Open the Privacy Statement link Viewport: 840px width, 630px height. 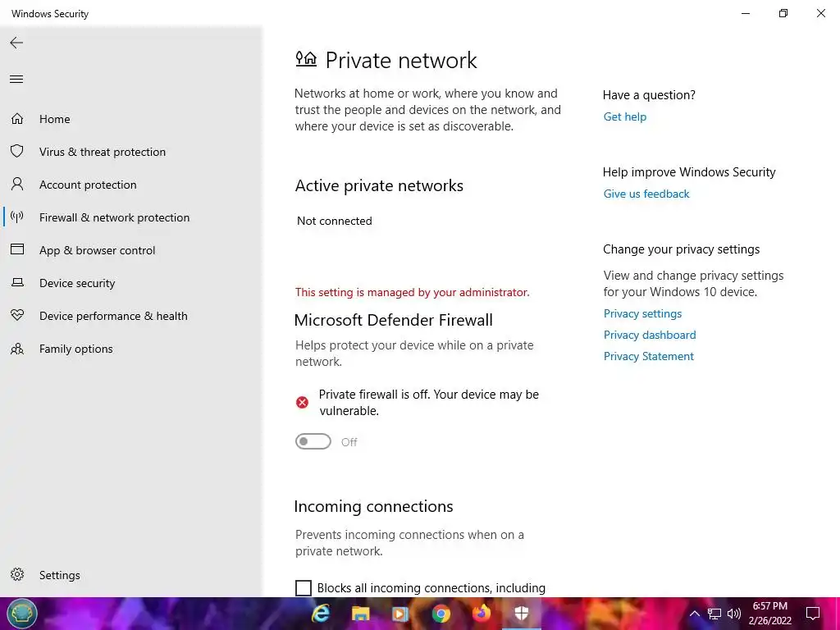(x=648, y=356)
